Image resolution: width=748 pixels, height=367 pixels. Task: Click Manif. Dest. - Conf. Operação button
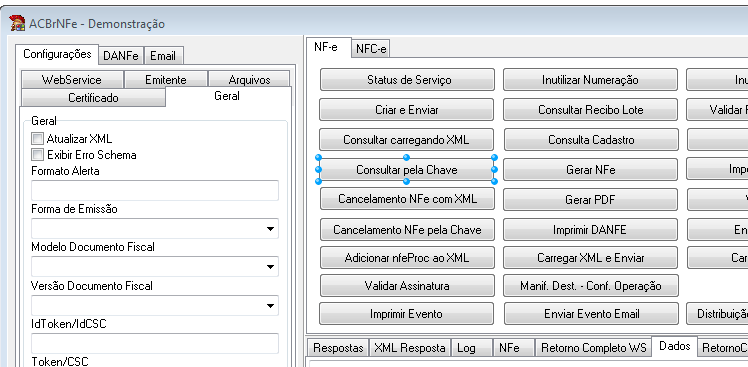click(x=591, y=285)
